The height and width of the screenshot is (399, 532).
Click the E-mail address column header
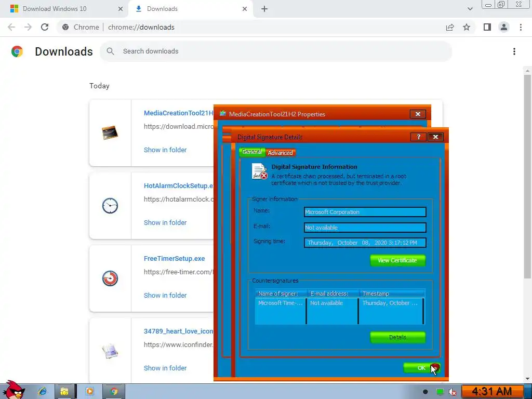[x=333, y=294]
